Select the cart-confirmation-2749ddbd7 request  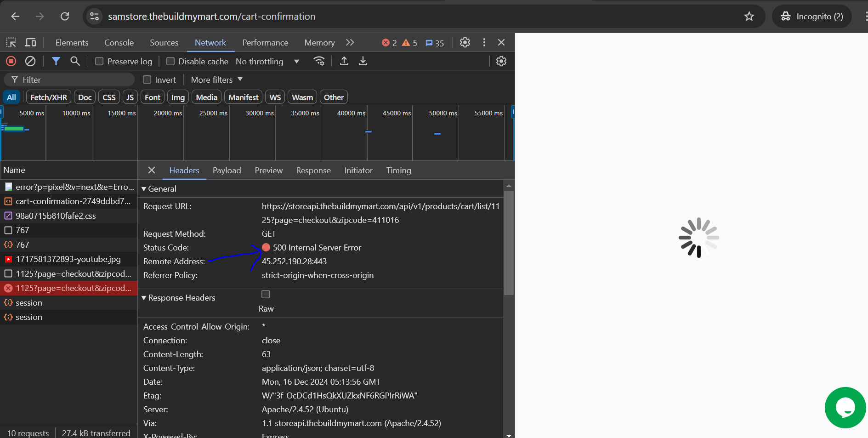pos(69,201)
